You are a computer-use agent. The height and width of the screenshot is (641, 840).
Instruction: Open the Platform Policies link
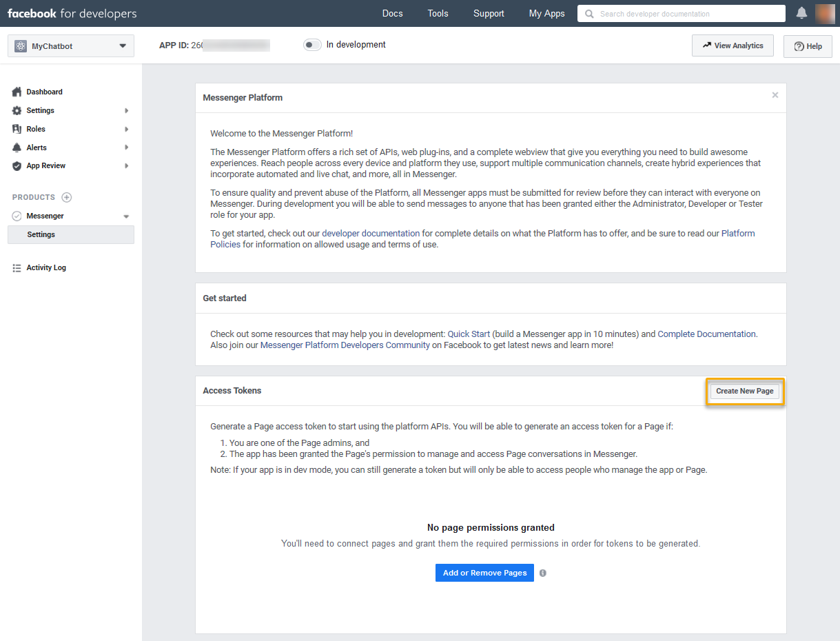coord(482,239)
